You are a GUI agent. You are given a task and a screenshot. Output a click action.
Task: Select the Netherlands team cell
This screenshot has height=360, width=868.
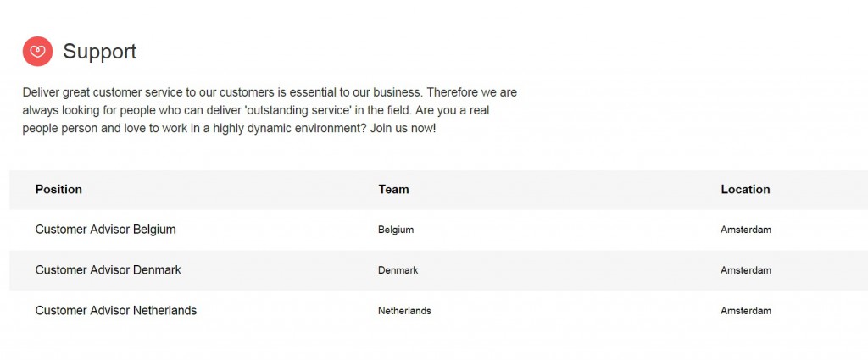404,311
